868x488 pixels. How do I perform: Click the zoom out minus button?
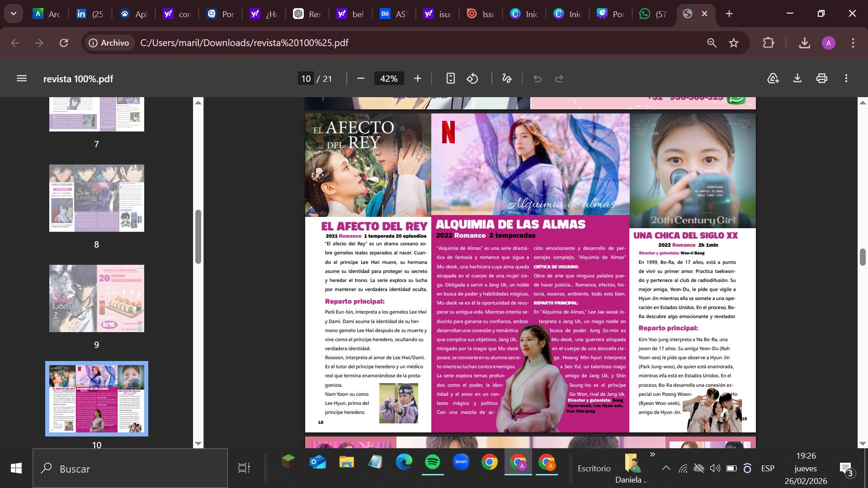click(360, 79)
